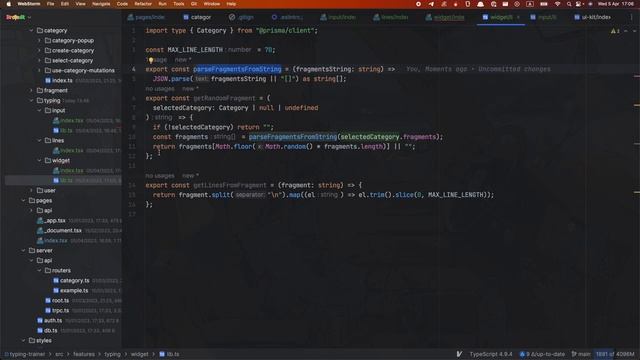Expand the fragment folder
Image resolution: width=640 pixels, height=360 pixels.
tap(31, 91)
